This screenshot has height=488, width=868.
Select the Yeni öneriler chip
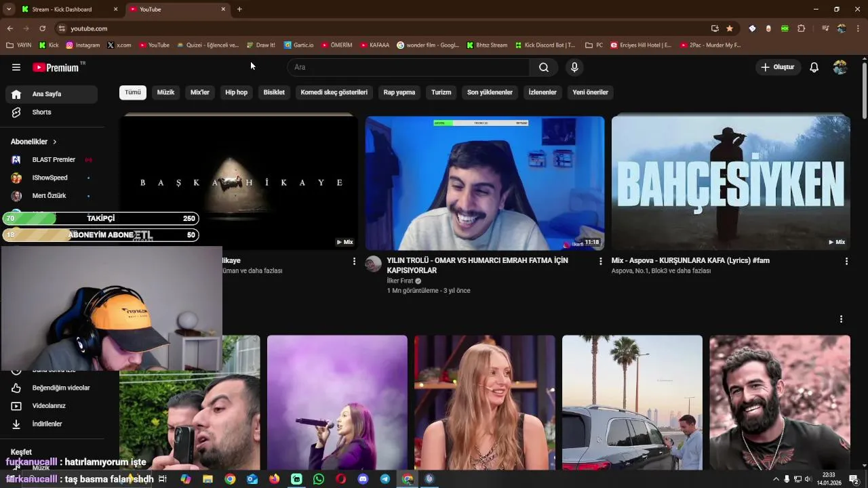coord(590,92)
